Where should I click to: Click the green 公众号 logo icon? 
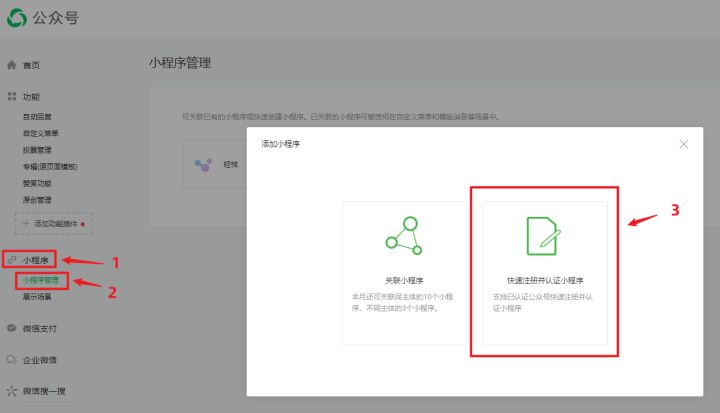pyautogui.click(x=17, y=18)
